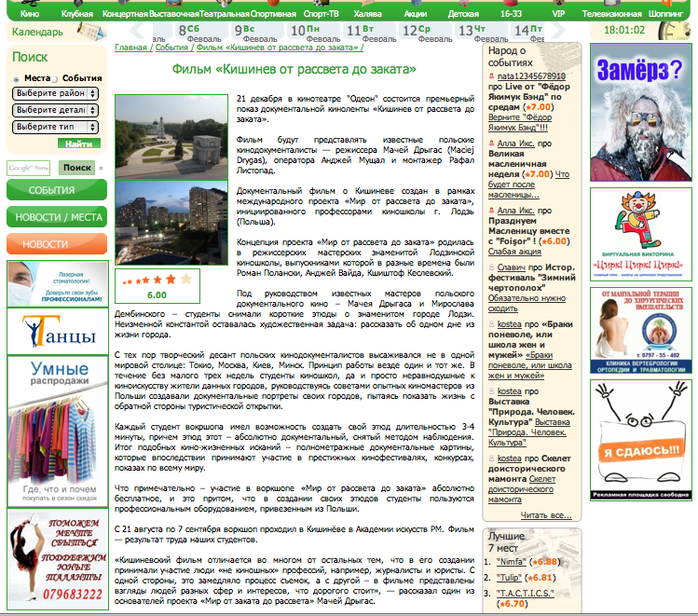The image size is (698, 616).
Task: Close the Google search box with the x
Action: (101, 169)
